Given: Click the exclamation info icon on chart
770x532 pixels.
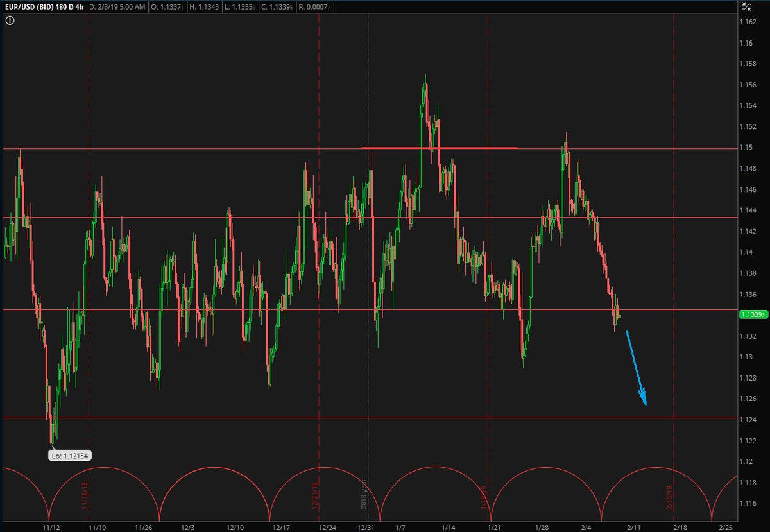Looking at the screenshot, I should [x=9, y=21].
